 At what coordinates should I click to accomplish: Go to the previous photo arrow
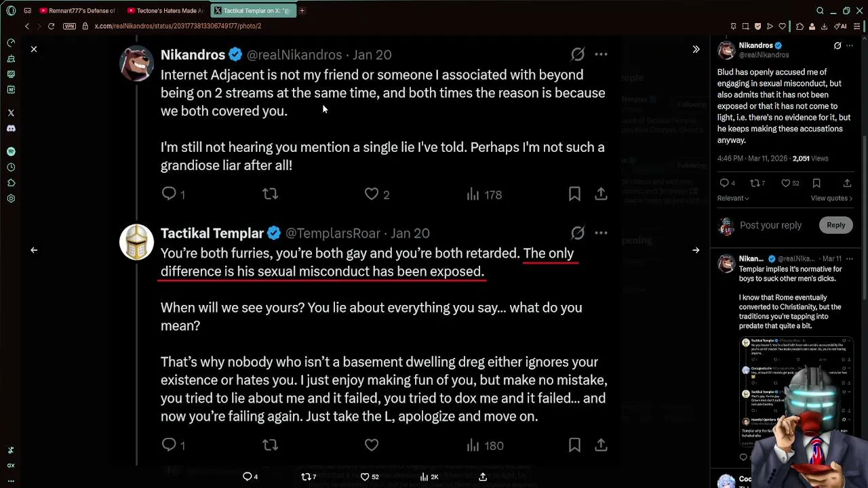[34, 250]
